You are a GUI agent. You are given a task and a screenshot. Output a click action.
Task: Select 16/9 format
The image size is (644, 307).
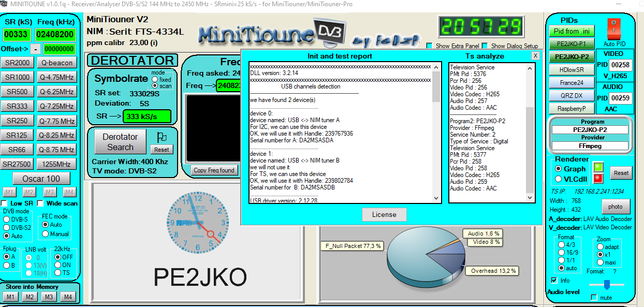point(562,252)
